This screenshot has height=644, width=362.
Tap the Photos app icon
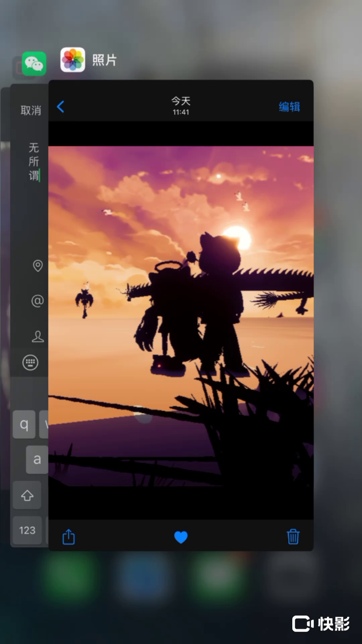[73, 60]
